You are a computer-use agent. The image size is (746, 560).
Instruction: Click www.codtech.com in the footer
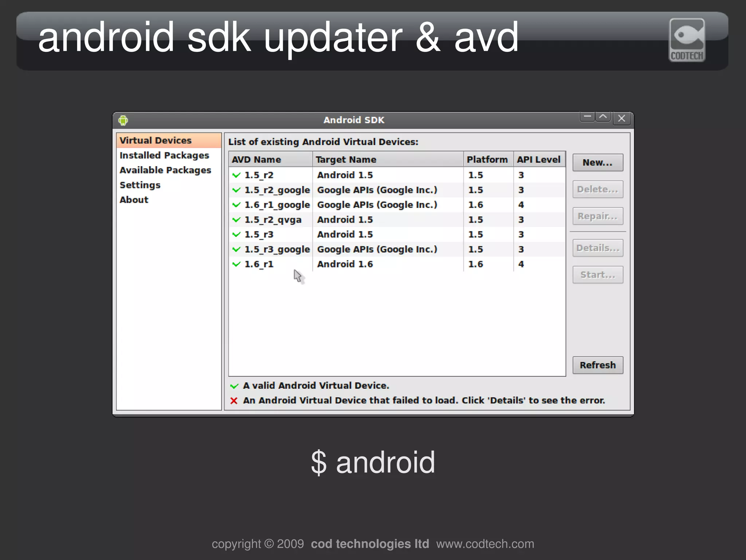pos(485,544)
